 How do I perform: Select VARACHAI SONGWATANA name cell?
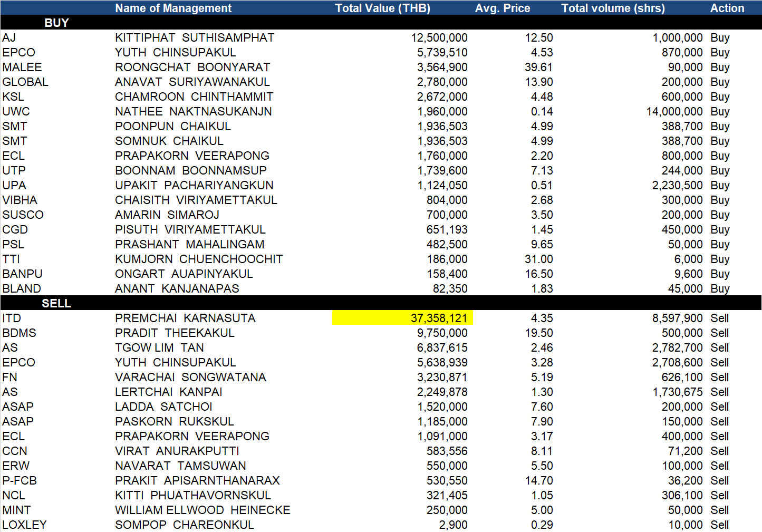pyautogui.click(x=190, y=377)
